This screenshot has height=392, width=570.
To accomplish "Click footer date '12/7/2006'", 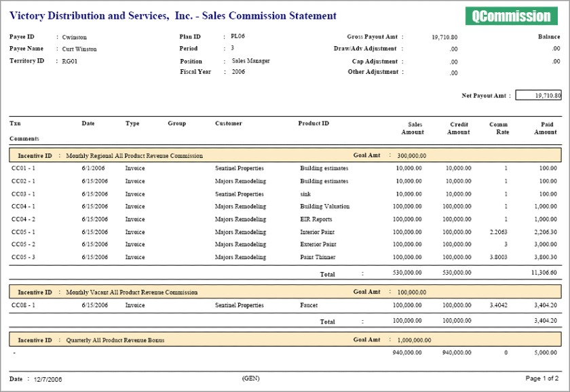I will coord(47,379).
